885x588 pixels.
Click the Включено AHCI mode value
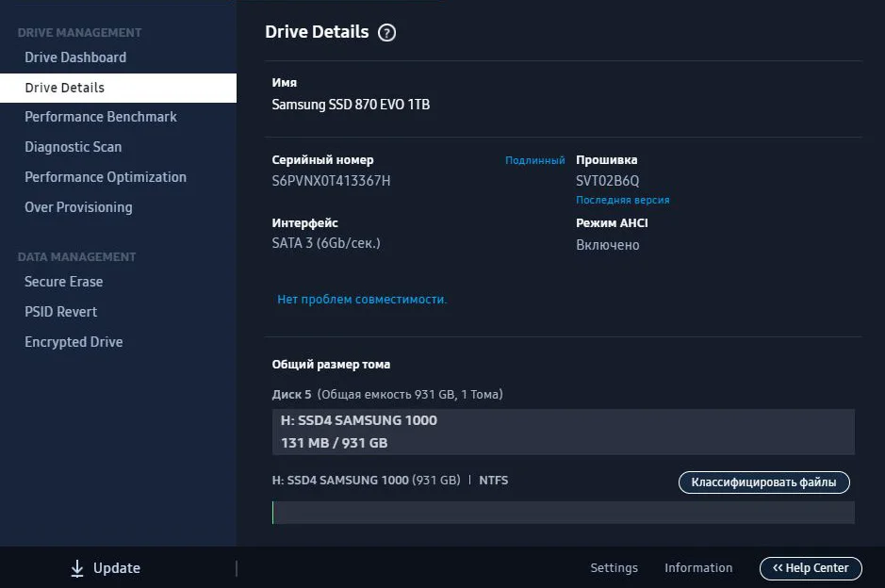coord(607,245)
